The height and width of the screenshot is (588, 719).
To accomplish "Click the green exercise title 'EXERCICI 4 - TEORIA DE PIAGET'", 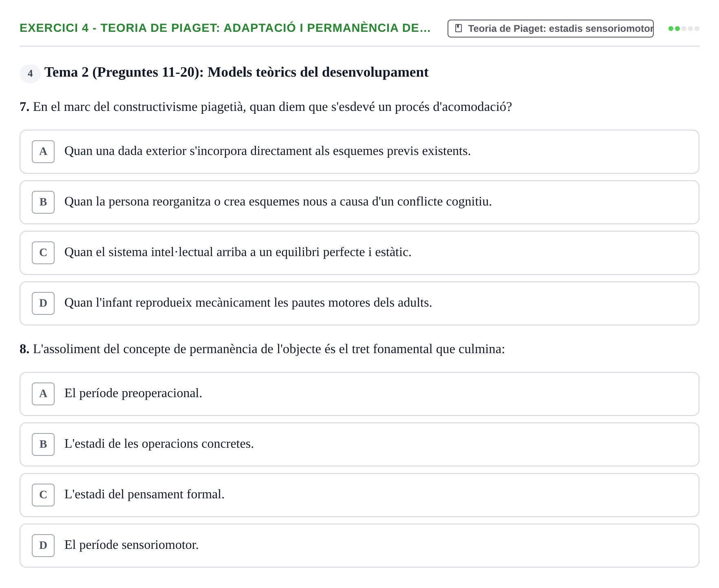I will 225,28.
